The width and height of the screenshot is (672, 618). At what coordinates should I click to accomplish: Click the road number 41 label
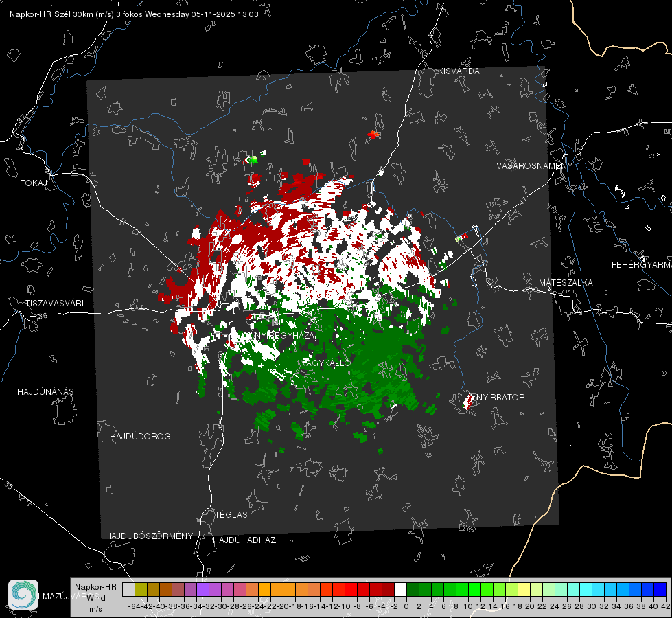click(x=522, y=200)
